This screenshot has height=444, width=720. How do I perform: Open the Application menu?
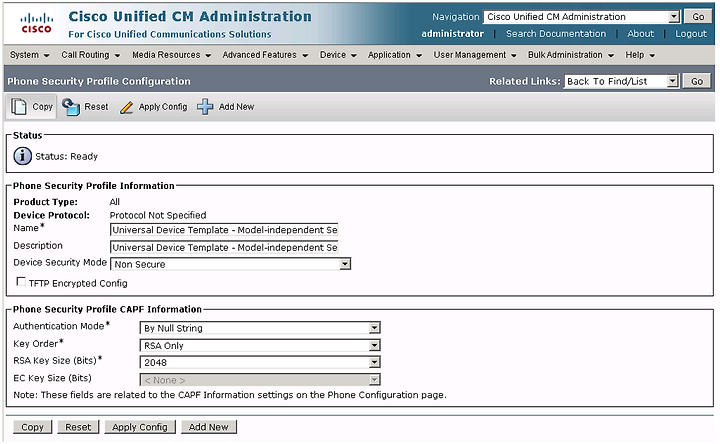coord(394,55)
